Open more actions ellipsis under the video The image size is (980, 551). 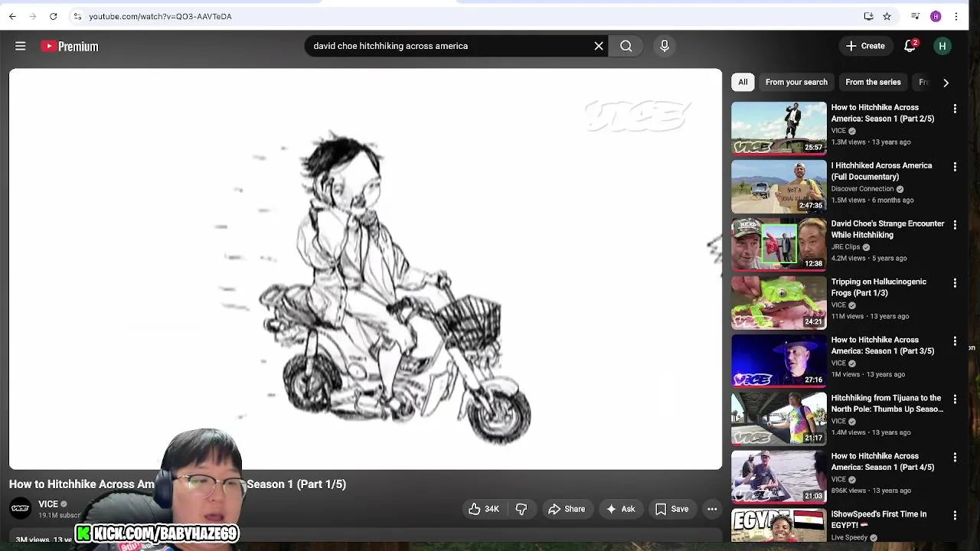(712, 509)
